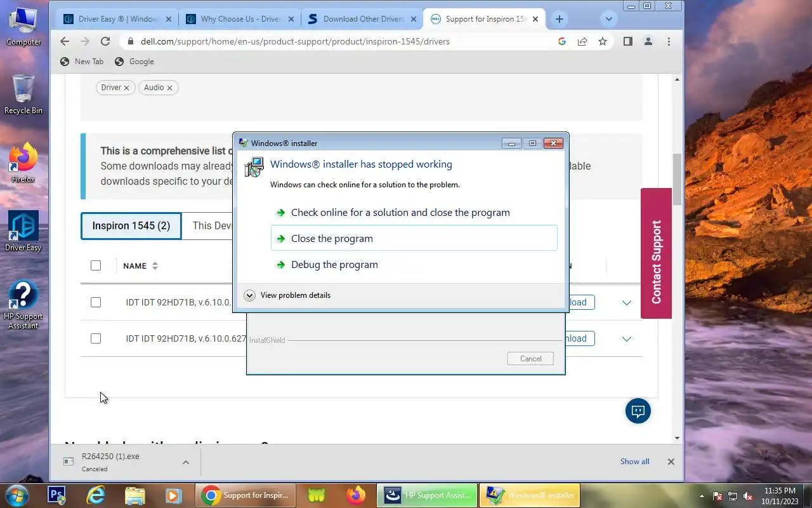This screenshot has height=508, width=812.
Task: Switch to the Download Other Drivers tab
Action: tap(362, 19)
